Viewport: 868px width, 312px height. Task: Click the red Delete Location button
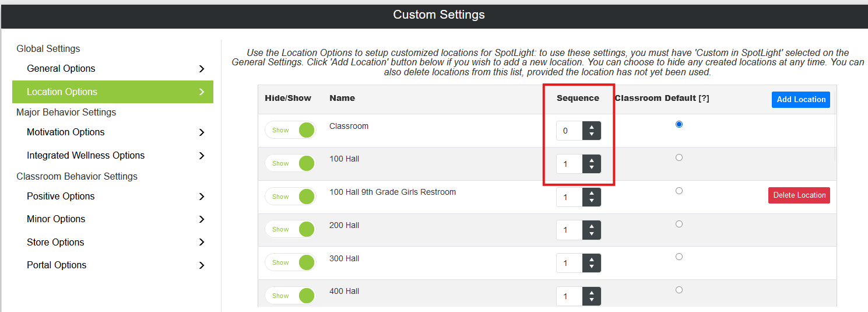point(799,195)
